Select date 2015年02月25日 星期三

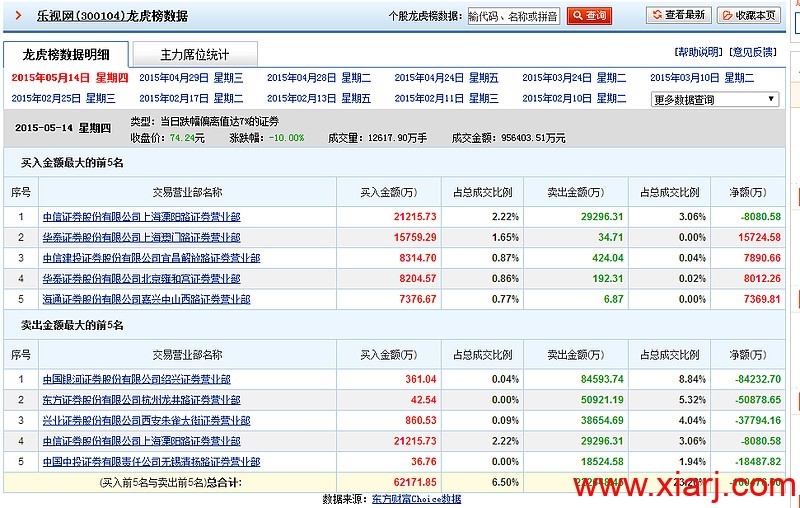[x=63, y=98]
